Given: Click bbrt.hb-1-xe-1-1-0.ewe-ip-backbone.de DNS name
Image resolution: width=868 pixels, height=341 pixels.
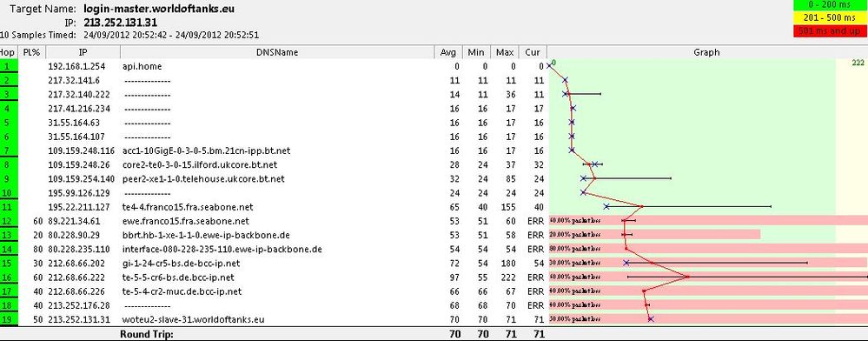Looking at the screenshot, I should pyautogui.click(x=206, y=235).
